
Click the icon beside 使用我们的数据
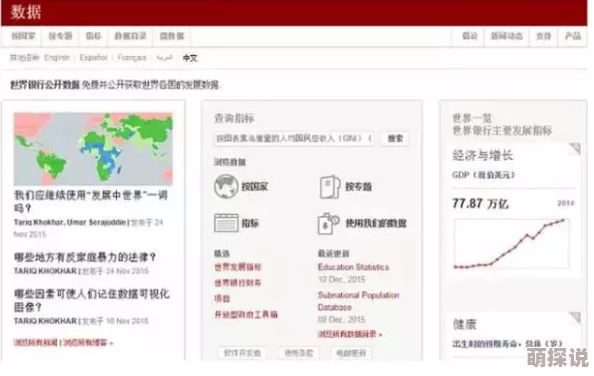pos(328,223)
